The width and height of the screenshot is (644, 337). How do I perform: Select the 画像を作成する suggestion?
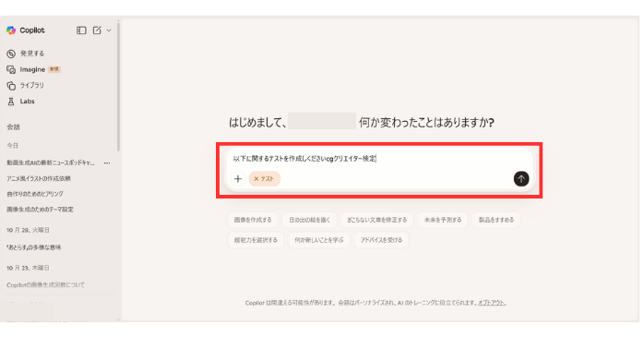[x=253, y=220]
